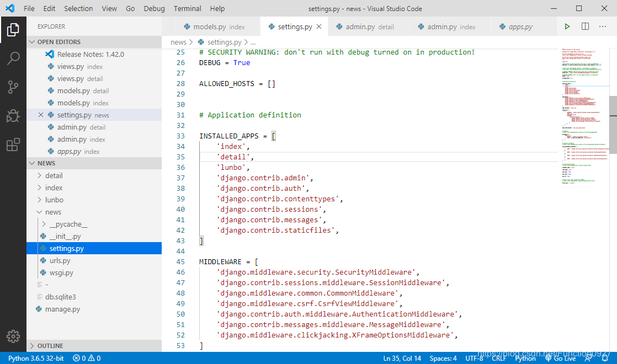Image resolution: width=617 pixels, height=364 pixels.
Task: Open the Terminal menu
Action: tap(187, 8)
